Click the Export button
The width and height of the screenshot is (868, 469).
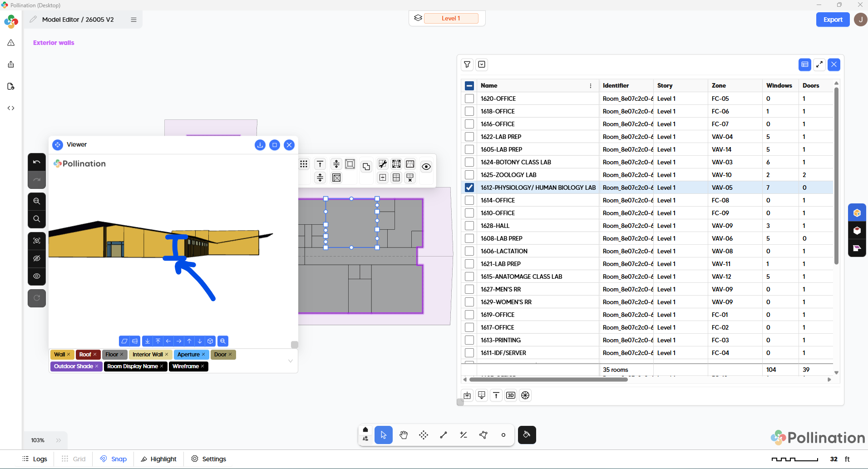click(833, 20)
